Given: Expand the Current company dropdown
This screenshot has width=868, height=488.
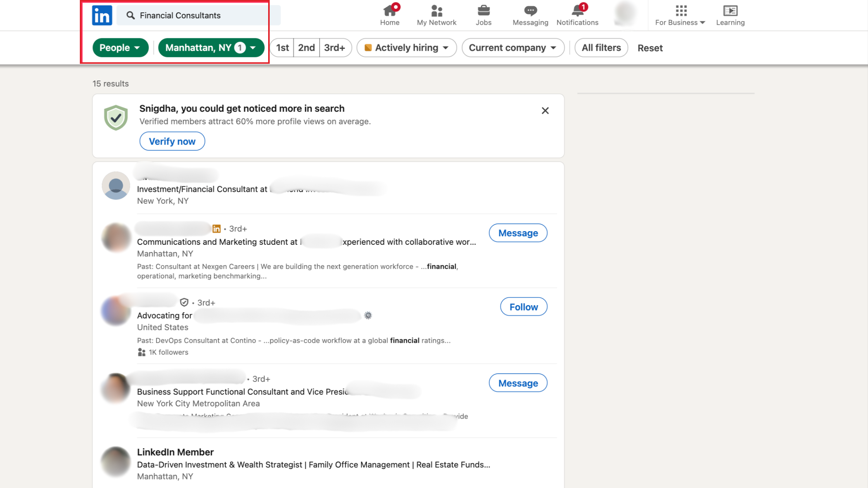Looking at the screenshot, I should point(513,48).
